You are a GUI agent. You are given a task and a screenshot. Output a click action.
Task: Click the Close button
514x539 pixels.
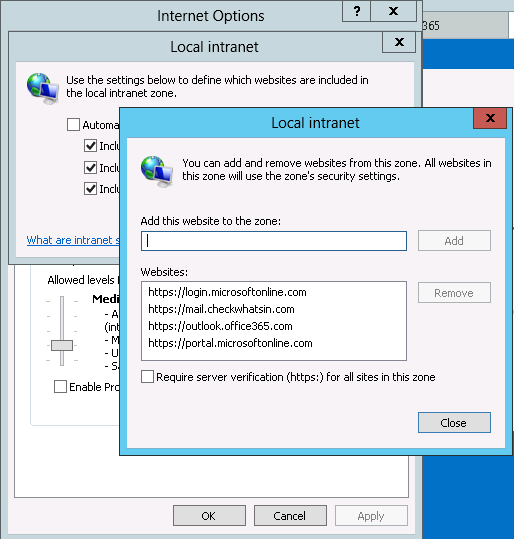click(454, 422)
